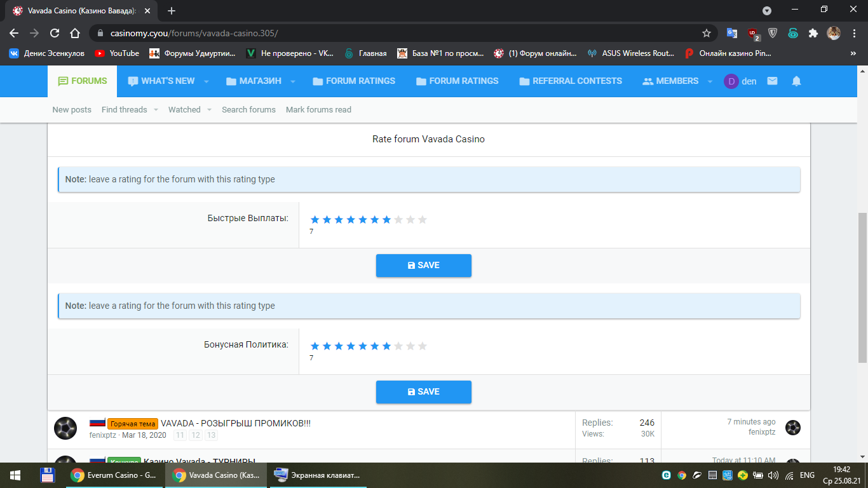Screen dimensions: 868x488
Task: Bookmark this page with the star icon
Action: [x=706, y=33]
